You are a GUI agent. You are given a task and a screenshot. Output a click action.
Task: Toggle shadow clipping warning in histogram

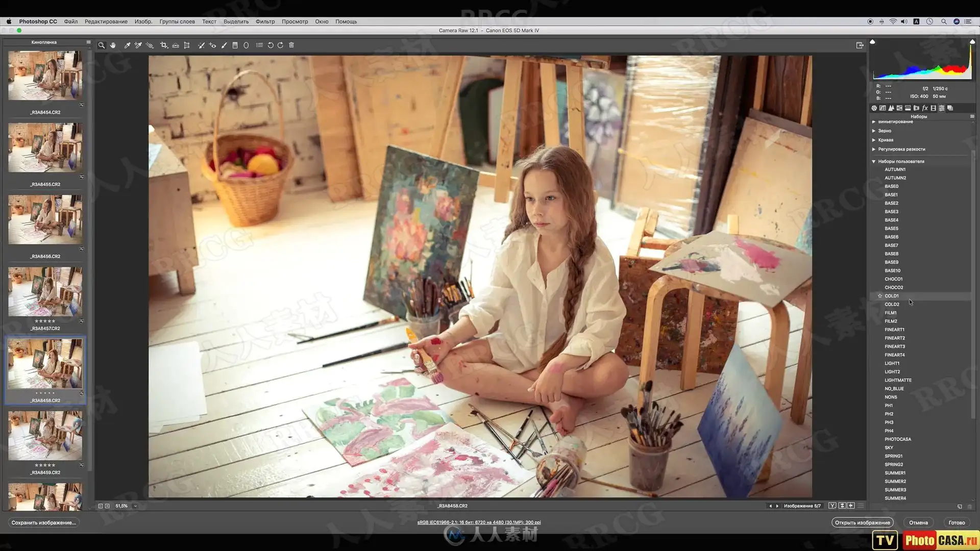tap(873, 42)
